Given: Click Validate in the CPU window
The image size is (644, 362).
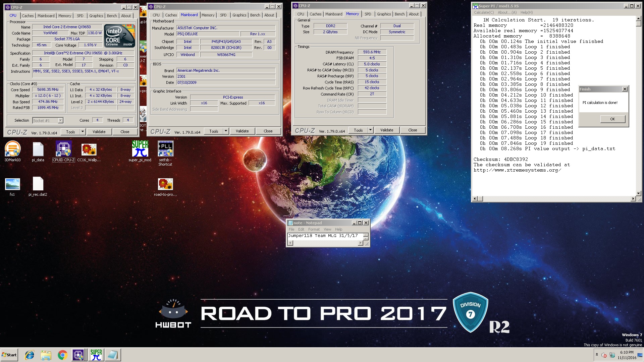Looking at the screenshot, I should pyautogui.click(x=99, y=132).
